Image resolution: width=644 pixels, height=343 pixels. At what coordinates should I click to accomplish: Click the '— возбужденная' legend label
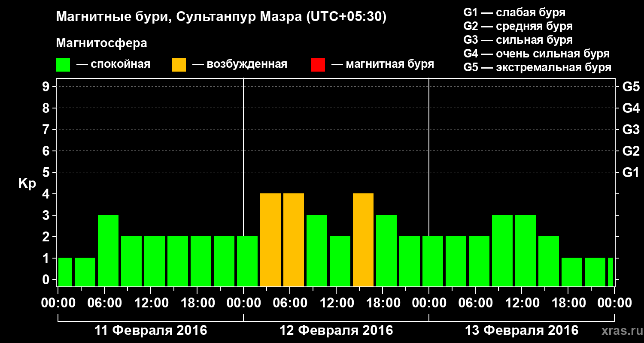(240, 64)
